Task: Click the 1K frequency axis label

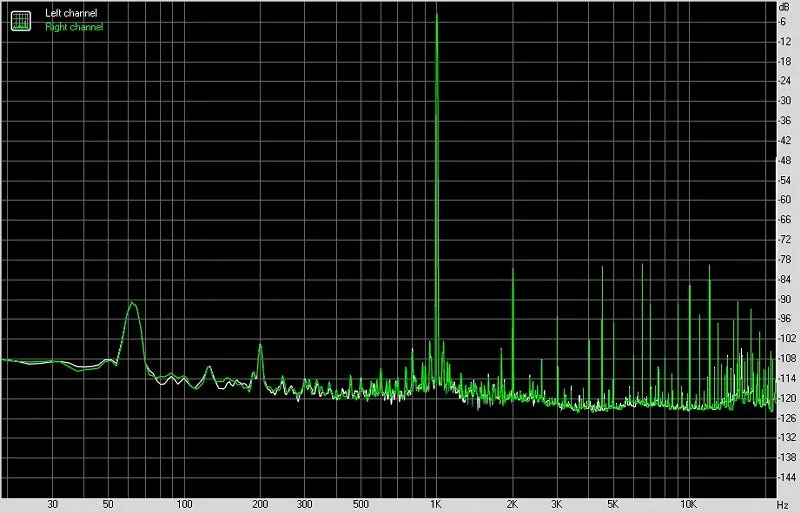Action: click(435, 504)
